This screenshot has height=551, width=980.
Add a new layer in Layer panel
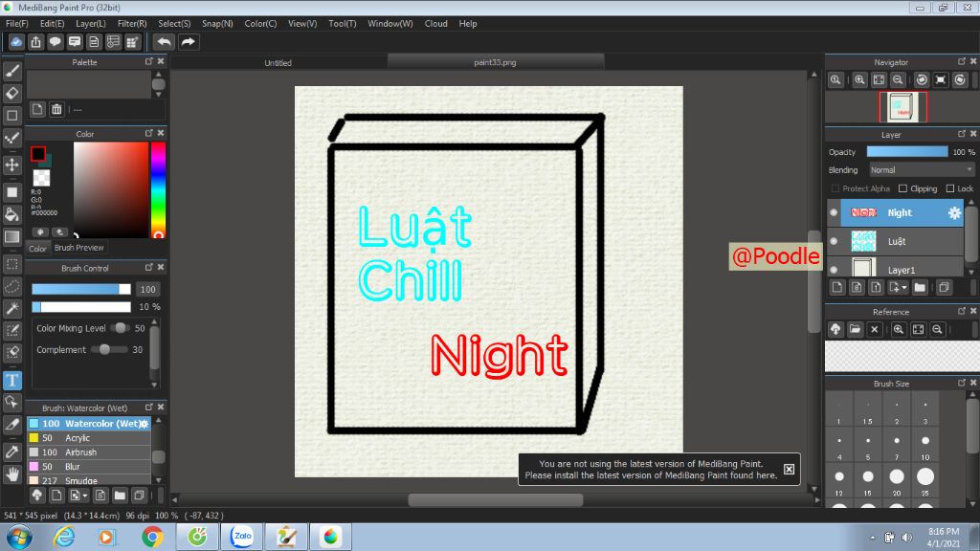(x=837, y=287)
